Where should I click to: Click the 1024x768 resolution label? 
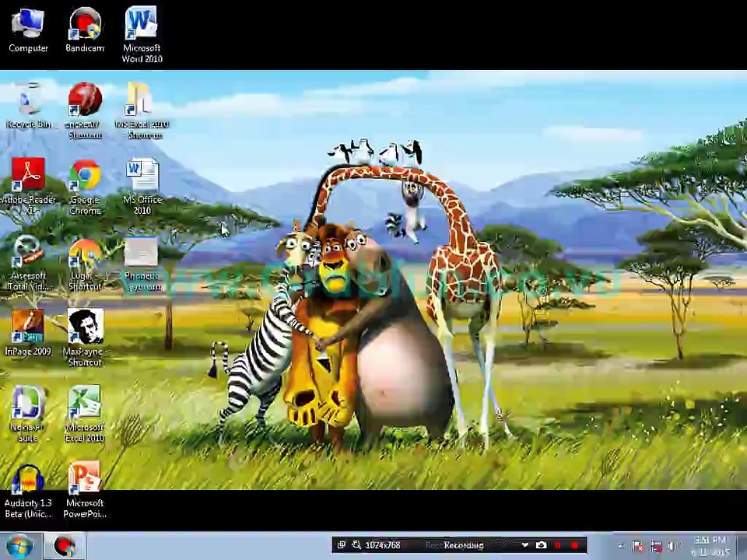tap(383, 545)
